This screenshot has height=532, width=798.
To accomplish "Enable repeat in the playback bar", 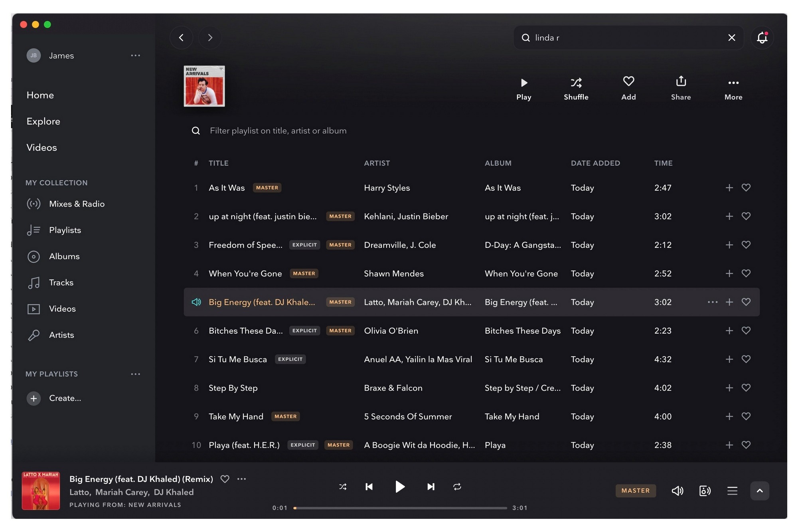I will (x=457, y=487).
